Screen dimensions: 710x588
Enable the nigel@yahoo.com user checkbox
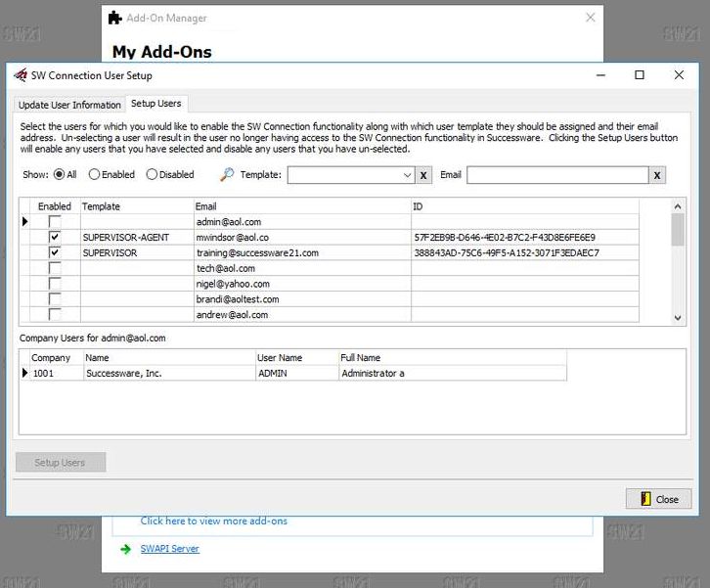pyautogui.click(x=55, y=284)
